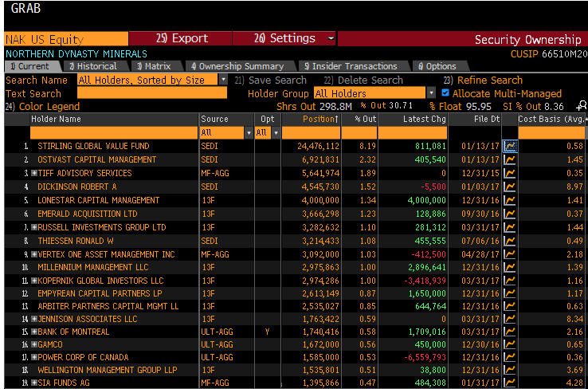This screenshot has height=389, width=588.
Task: Open Search Name dropdown arrow
Action: tap(223, 80)
